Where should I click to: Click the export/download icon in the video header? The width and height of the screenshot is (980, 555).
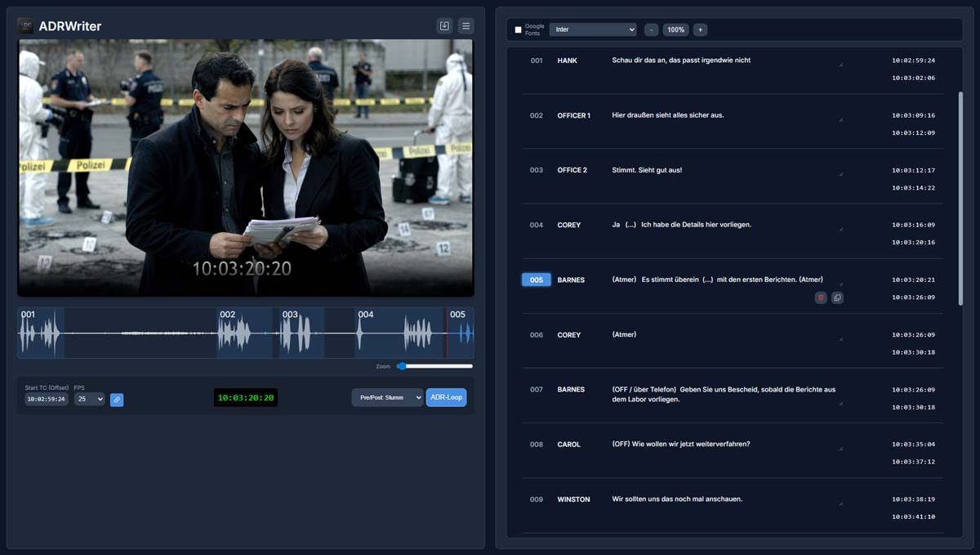(x=443, y=25)
